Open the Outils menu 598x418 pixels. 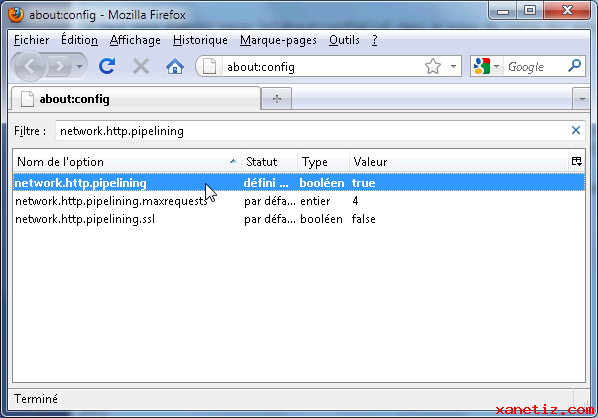pyautogui.click(x=344, y=40)
